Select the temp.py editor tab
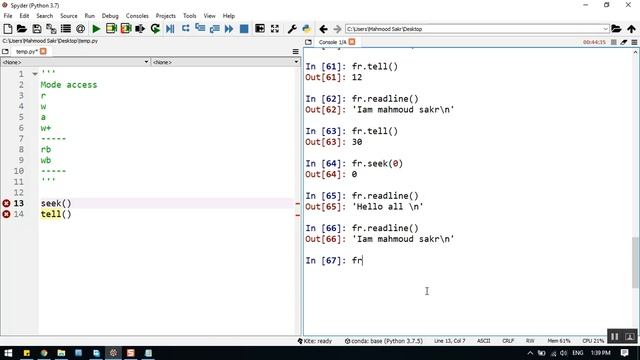Viewport: 640px width, 360px height. tap(26, 51)
